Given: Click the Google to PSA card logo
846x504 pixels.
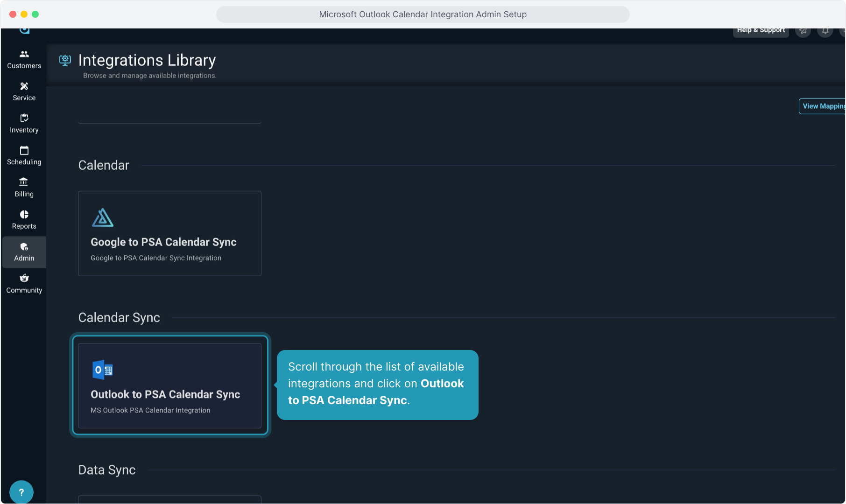Looking at the screenshot, I should [x=103, y=218].
